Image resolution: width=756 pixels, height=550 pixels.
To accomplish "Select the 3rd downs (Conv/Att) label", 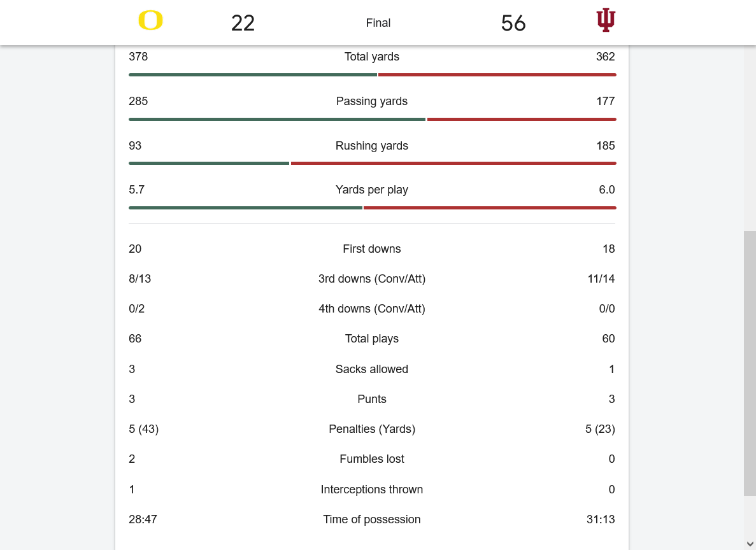I will click(372, 279).
